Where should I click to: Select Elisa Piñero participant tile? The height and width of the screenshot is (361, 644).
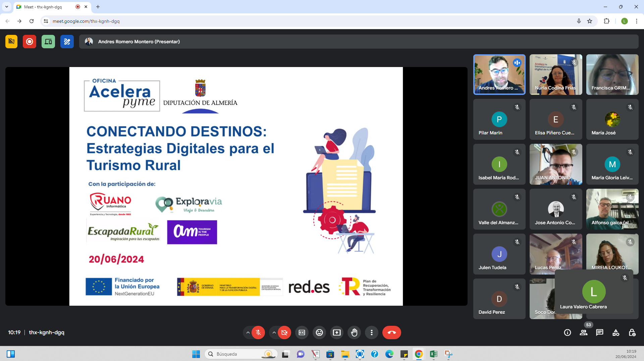556,119
